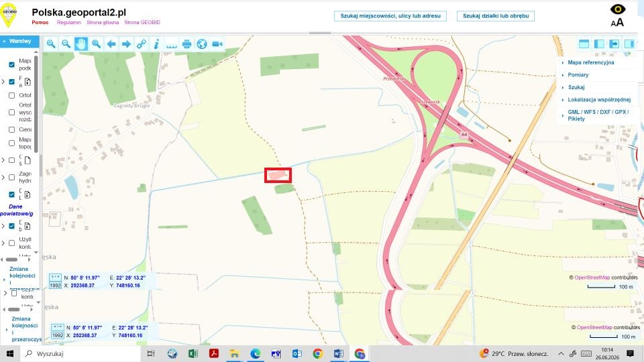Screen dimensions: 644x362
Task: Open the Pomoc link
Action: [x=40, y=23]
